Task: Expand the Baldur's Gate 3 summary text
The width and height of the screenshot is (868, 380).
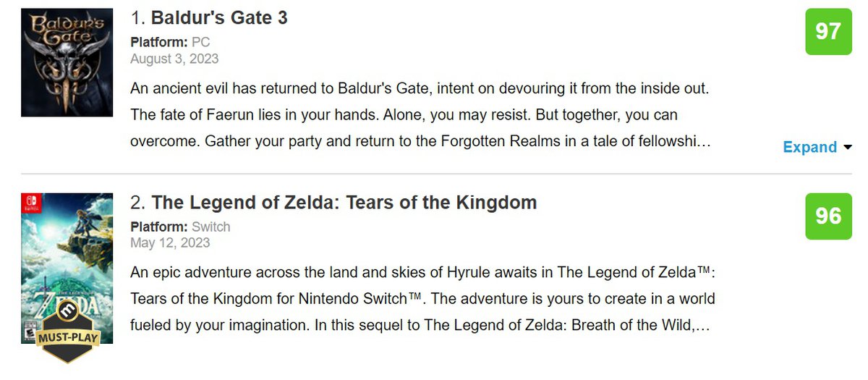Action: click(x=809, y=147)
